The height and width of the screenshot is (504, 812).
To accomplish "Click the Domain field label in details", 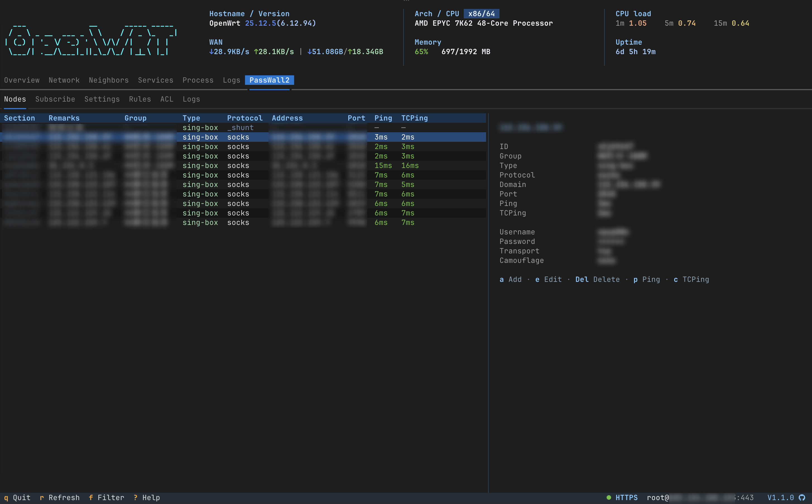I will (x=513, y=185).
